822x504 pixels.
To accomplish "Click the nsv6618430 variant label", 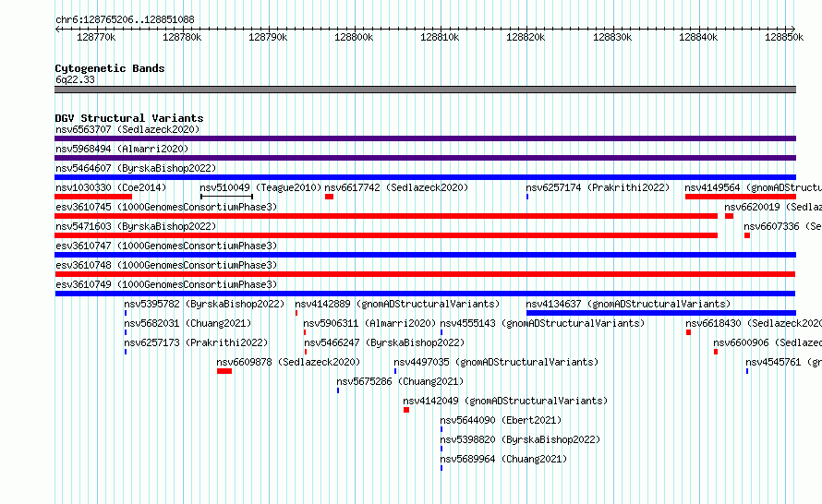I will click(x=754, y=323).
